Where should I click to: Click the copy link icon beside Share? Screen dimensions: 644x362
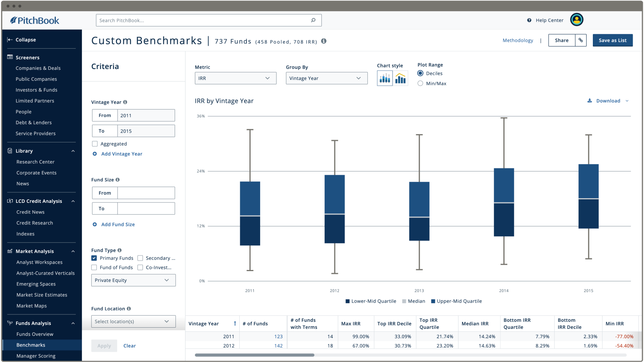(581, 40)
